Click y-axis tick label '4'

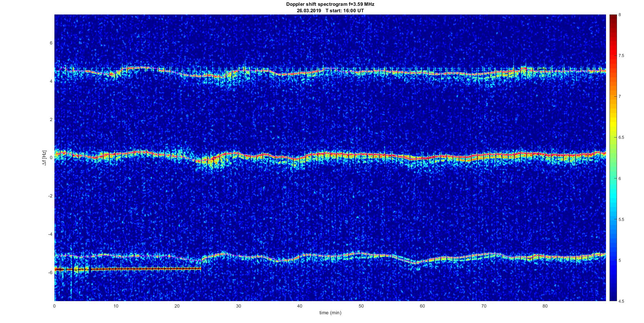[x=51, y=81]
